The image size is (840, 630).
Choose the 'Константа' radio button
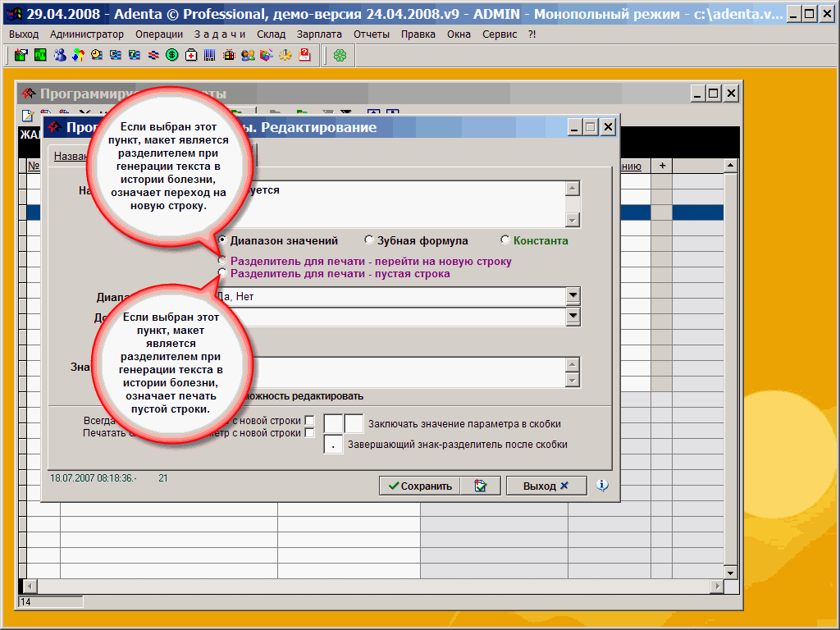[505, 240]
